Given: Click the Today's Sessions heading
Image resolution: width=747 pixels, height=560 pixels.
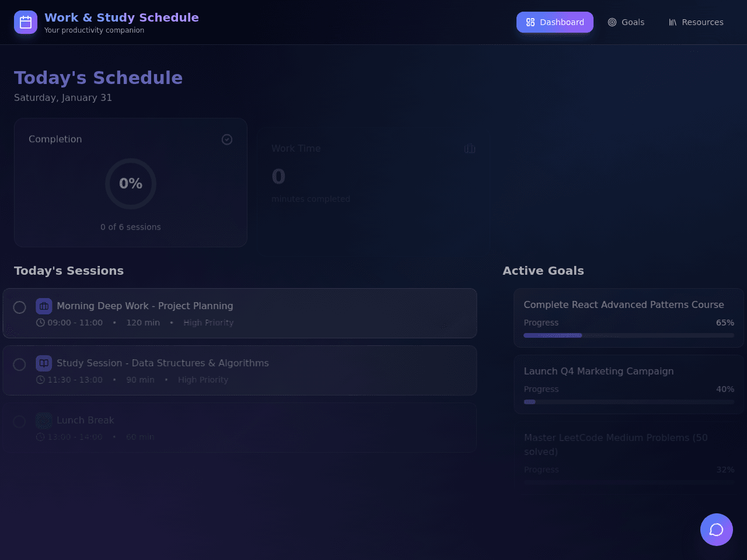Looking at the screenshot, I should pos(69,271).
